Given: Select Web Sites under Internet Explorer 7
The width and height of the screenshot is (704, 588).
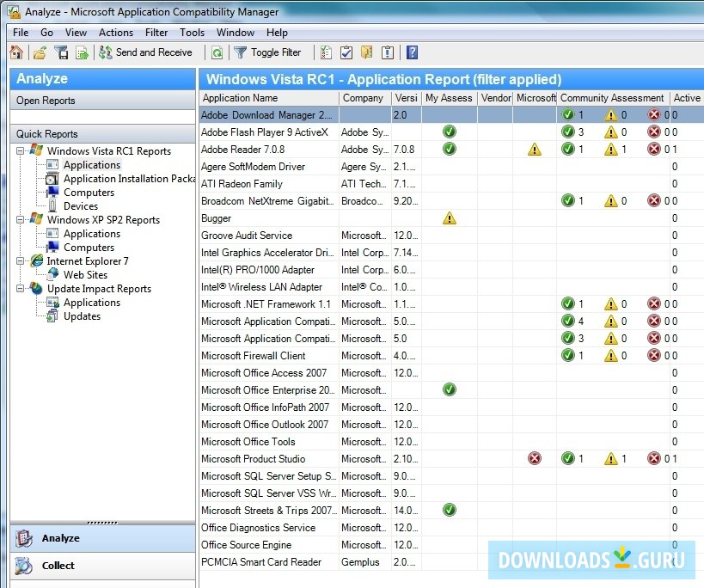Looking at the screenshot, I should (85, 275).
